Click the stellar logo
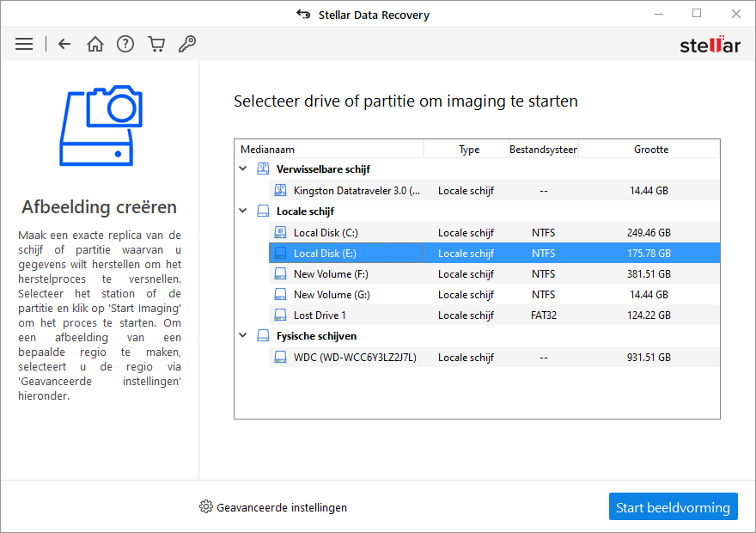756x533 pixels. click(x=710, y=45)
